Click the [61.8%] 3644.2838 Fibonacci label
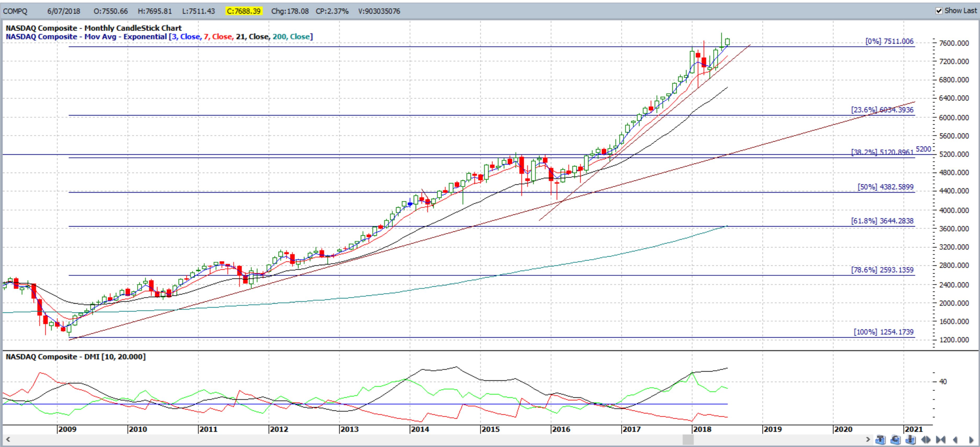980x447 pixels. coord(882,221)
